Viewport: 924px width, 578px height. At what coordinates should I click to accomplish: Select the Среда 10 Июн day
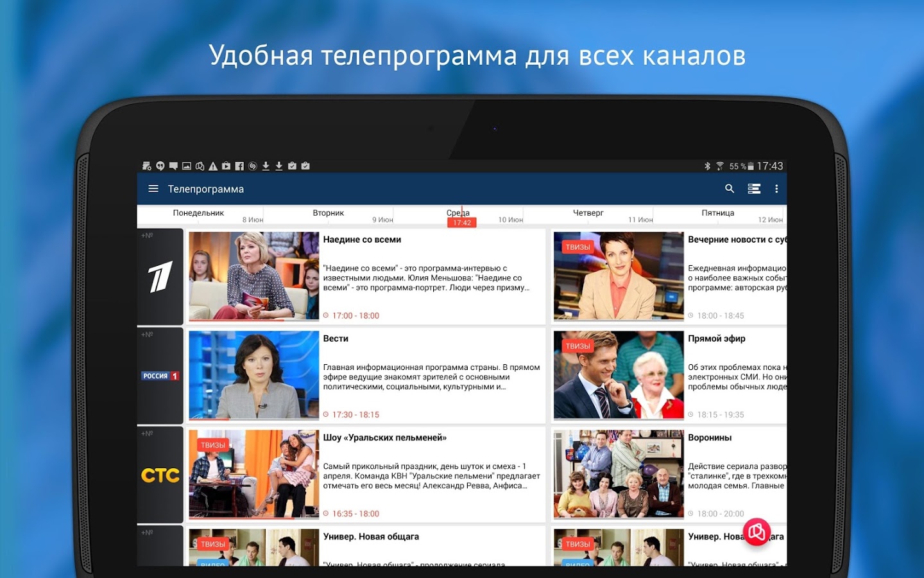(458, 215)
